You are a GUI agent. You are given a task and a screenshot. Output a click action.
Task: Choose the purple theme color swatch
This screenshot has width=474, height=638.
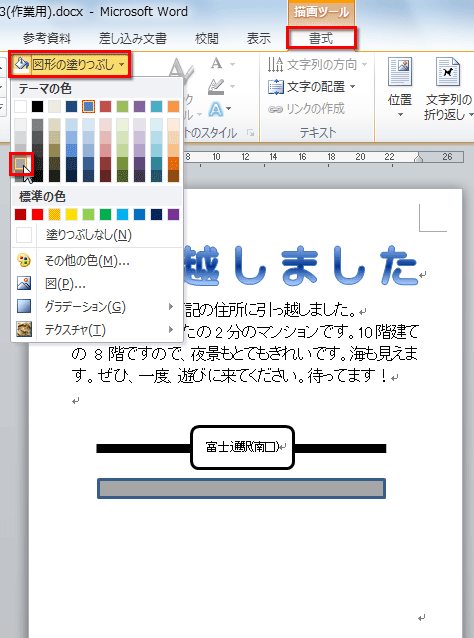click(x=139, y=107)
